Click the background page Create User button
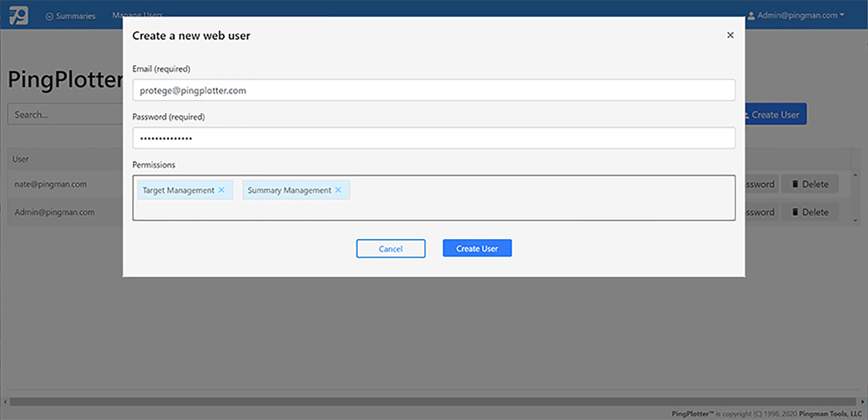This screenshot has width=868, height=420. click(775, 114)
